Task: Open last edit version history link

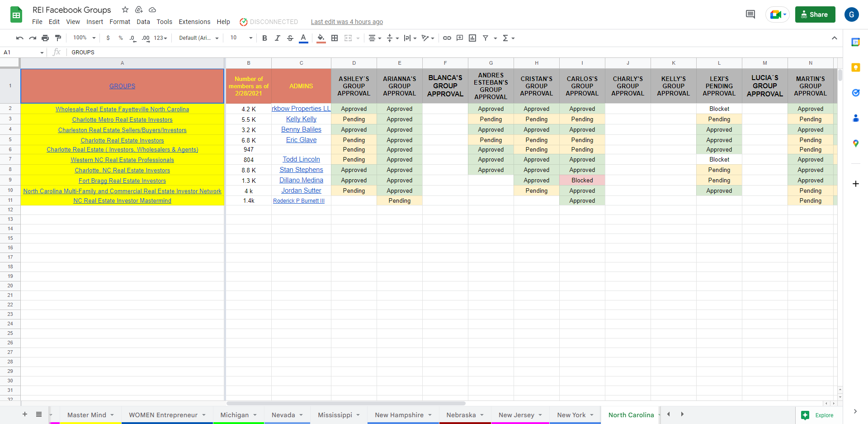Action: (x=347, y=22)
